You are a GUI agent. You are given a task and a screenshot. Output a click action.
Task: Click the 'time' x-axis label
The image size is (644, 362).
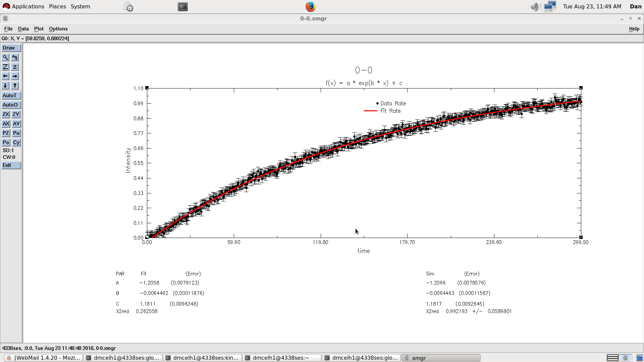coord(364,251)
